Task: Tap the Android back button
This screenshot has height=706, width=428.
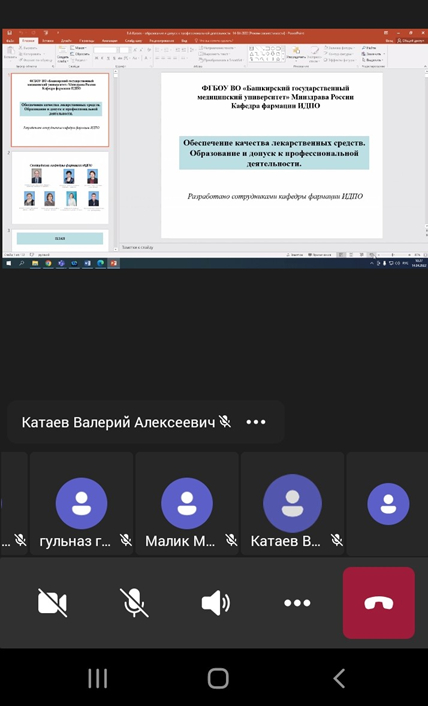Action: 339,678
